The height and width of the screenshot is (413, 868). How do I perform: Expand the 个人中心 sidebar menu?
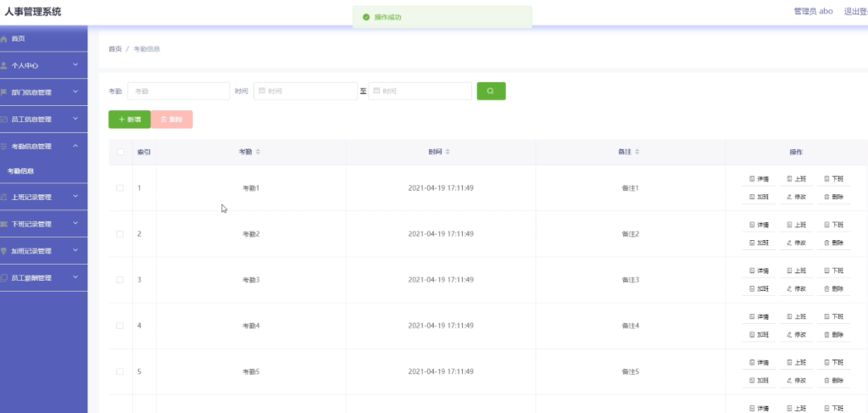point(44,65)
